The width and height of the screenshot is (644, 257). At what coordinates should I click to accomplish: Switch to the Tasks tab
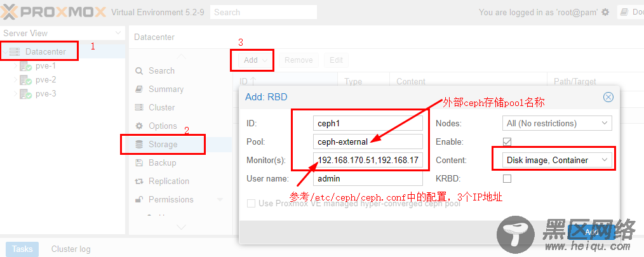(x=22, y=249)
